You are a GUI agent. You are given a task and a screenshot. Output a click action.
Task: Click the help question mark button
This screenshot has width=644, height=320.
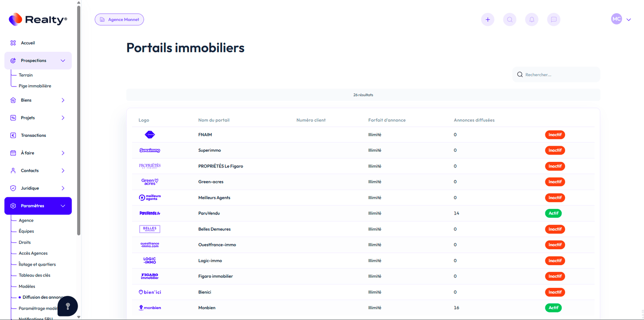pos(68,306)
